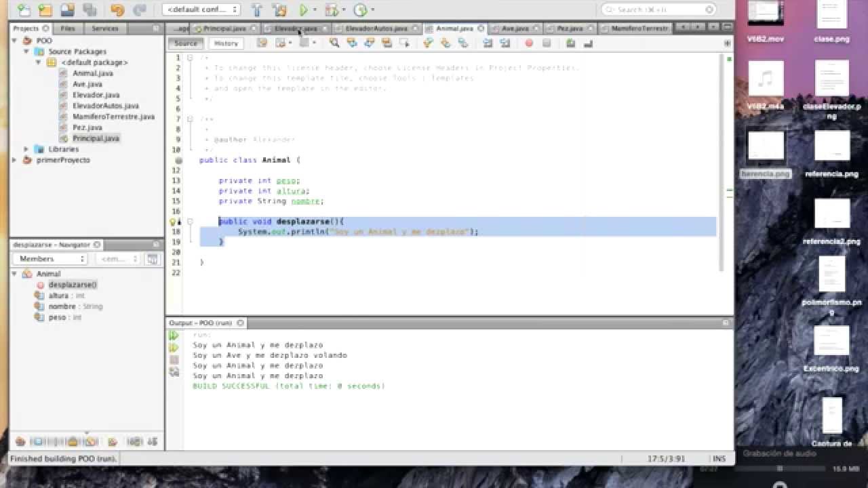This screenshot has height=488, width=868.
Task: Expand the primerProyecto project node
Action: point(16,160)
